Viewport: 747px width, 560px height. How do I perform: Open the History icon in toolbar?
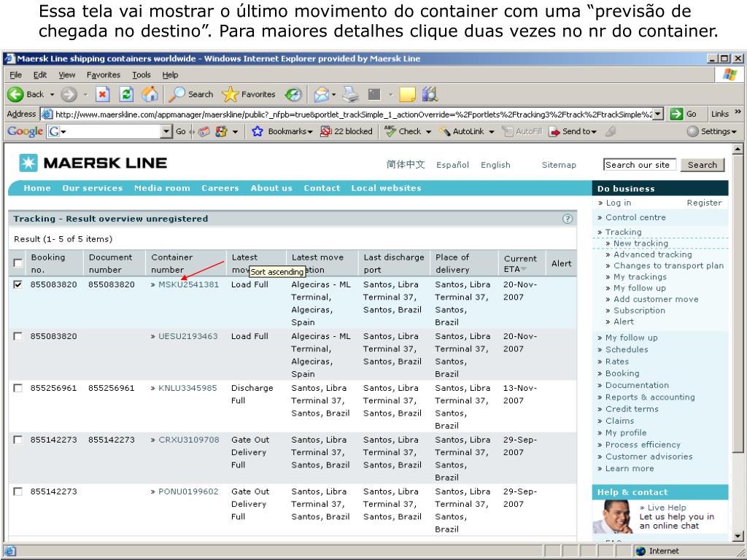[293, 94]
